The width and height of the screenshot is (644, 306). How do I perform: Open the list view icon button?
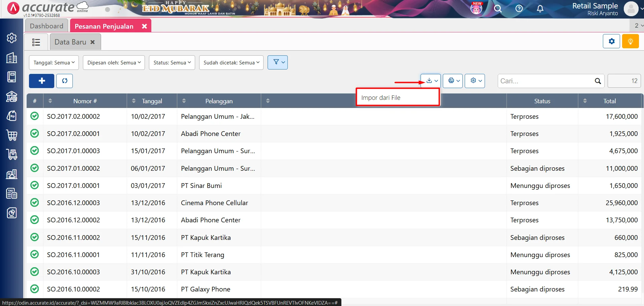36,42
